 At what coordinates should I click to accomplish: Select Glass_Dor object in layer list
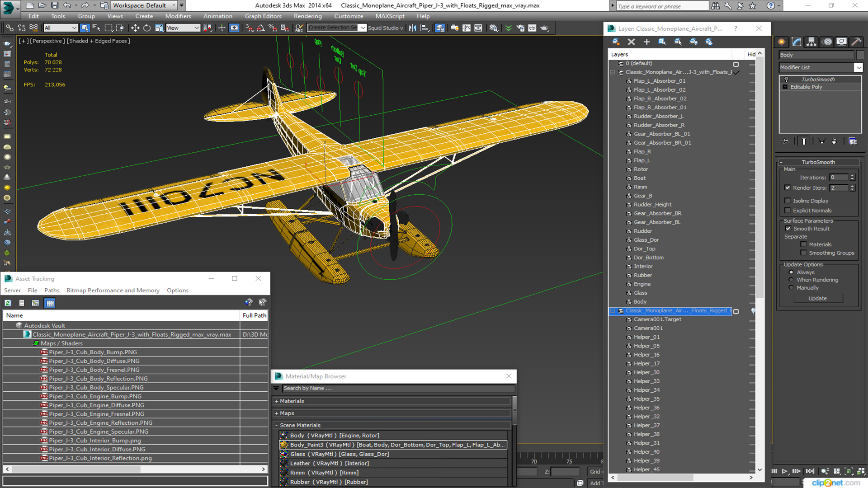pos(646,240)
